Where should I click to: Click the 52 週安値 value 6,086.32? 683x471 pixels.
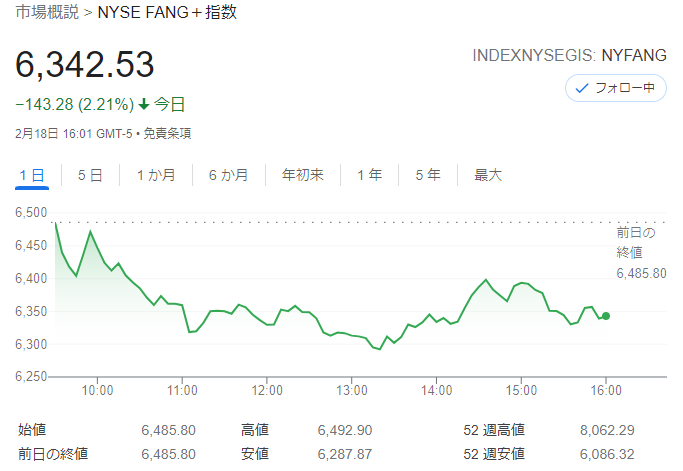pyautogui.click(x=607, y=454)
